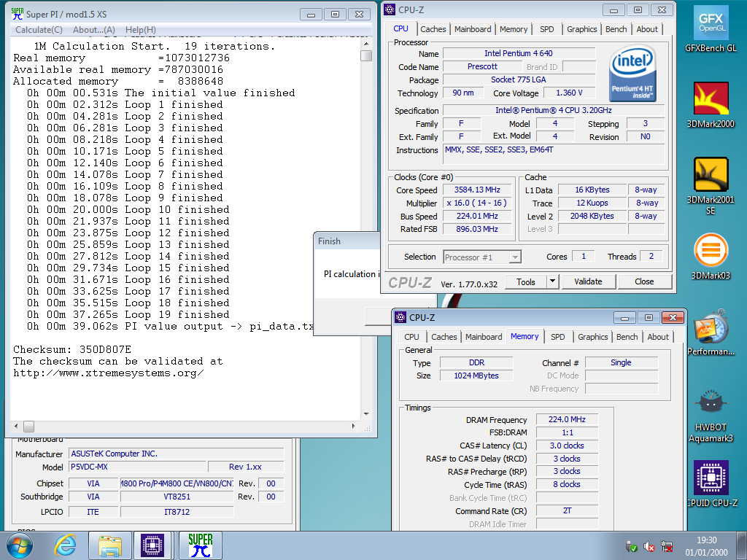Expand the Tools dropdown arrow
Image resolution: width=747 pixels, height=560 pixels.
pyautogui.click(x=552, y=281)
